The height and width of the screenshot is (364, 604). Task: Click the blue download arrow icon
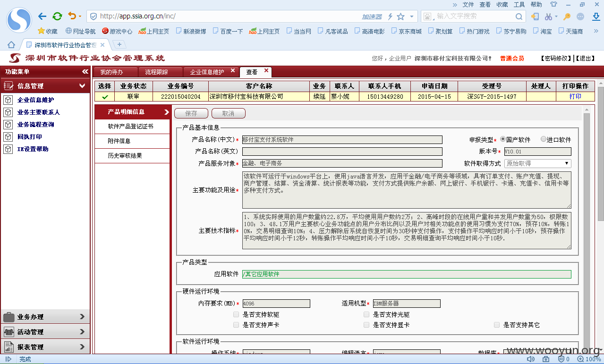pyautogui.click(x=595, y=17)
